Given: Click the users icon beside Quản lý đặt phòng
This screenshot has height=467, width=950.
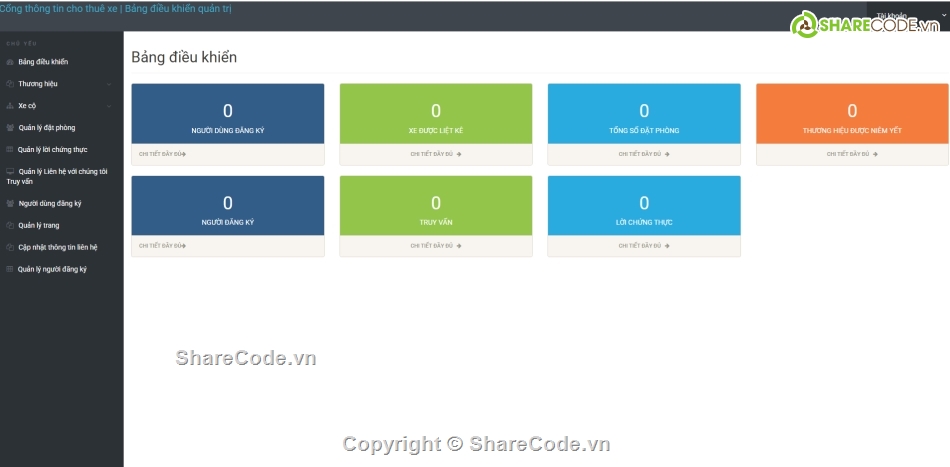Looking at the screenshot, I should coord(10,128).
